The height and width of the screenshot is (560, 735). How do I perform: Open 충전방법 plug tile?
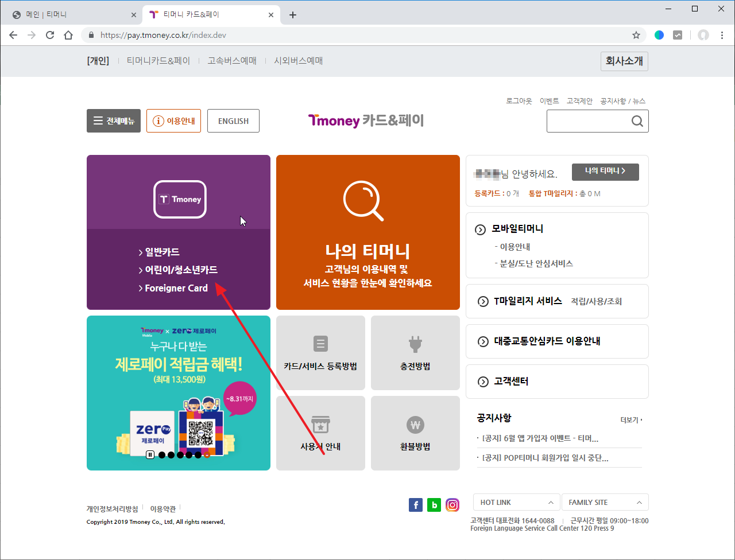tap(415, 353)
